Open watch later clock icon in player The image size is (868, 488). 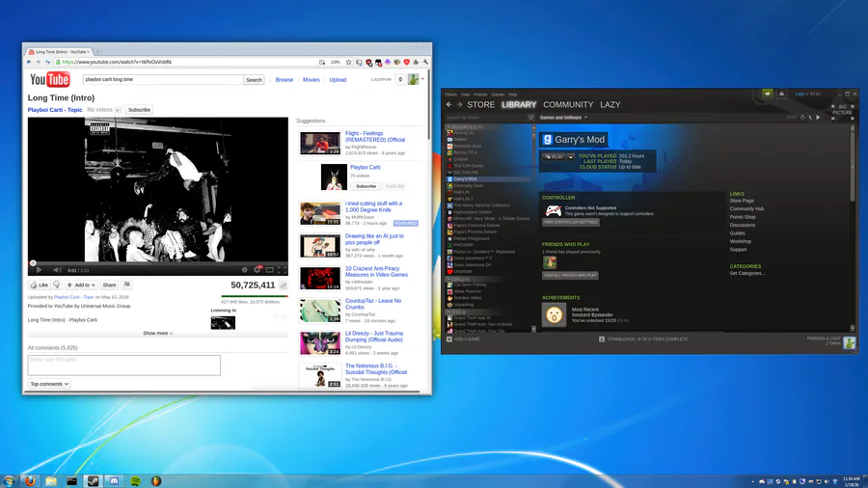(x=244, y=270)
